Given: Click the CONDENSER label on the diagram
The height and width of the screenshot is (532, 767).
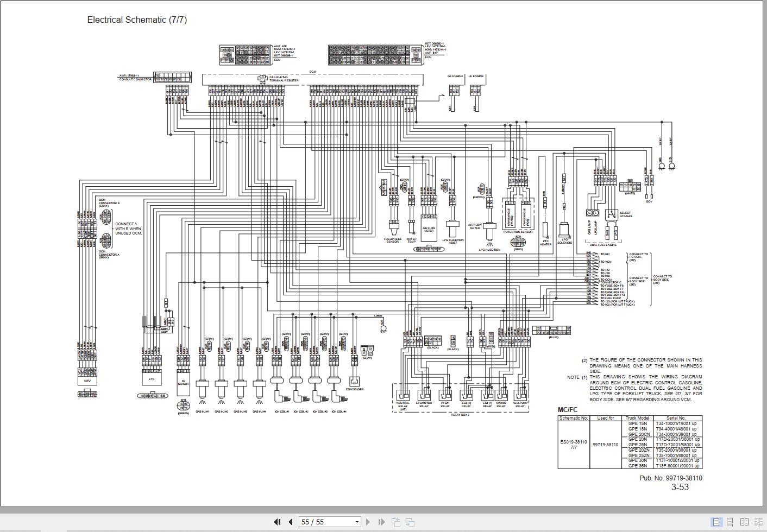Looking at the screenshot, I should (x=354, y=390).
